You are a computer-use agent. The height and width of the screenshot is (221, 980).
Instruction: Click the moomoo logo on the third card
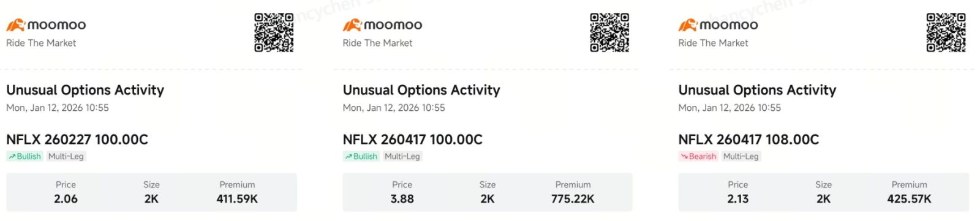[718, 25]
